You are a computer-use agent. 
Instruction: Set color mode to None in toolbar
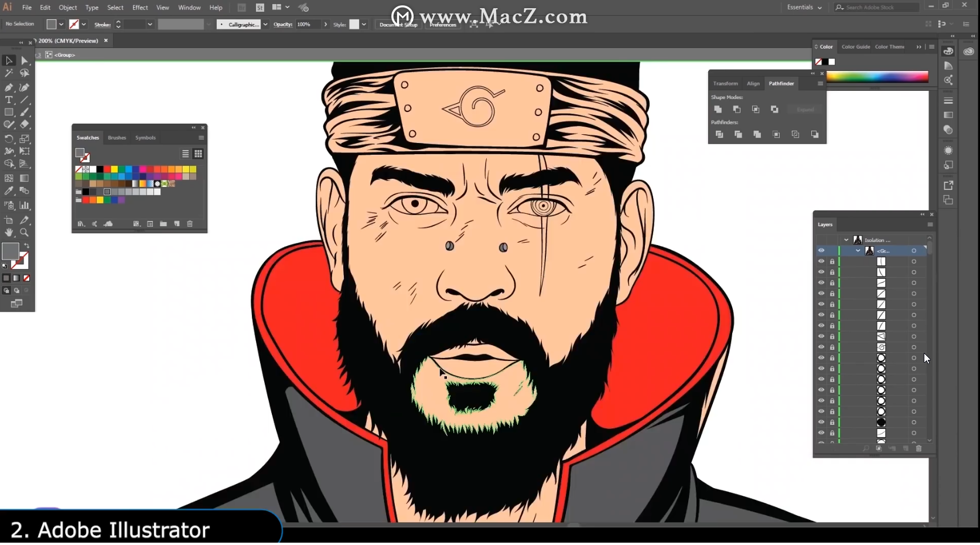pyautogui.click(x=26, y=278)
